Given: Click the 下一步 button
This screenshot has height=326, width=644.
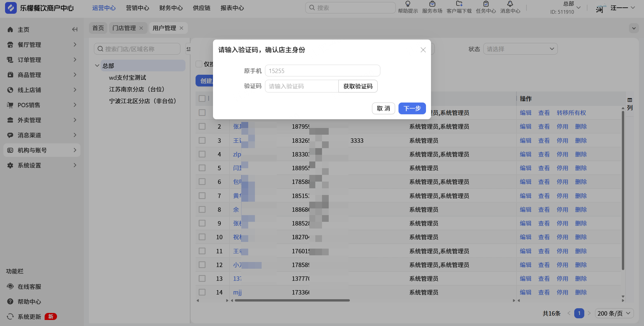Looking at the screenshot, I should click(x=412, y=108).
